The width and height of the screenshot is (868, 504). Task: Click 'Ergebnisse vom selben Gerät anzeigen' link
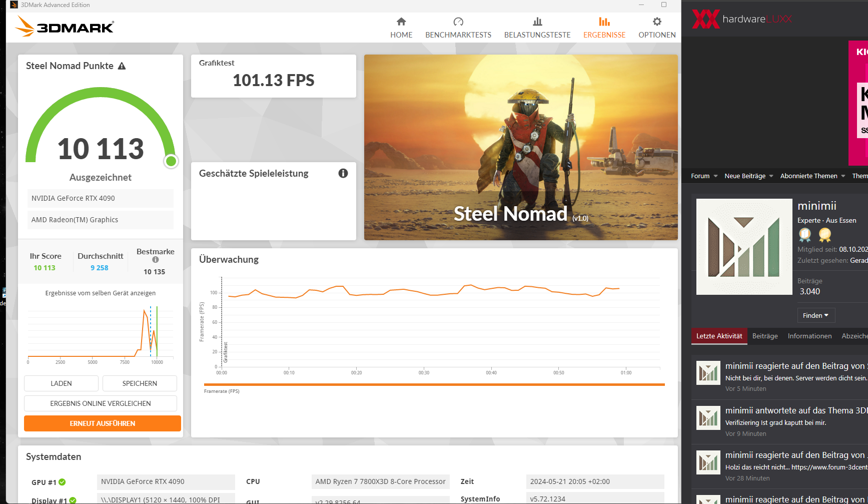(x=101, y=293)
